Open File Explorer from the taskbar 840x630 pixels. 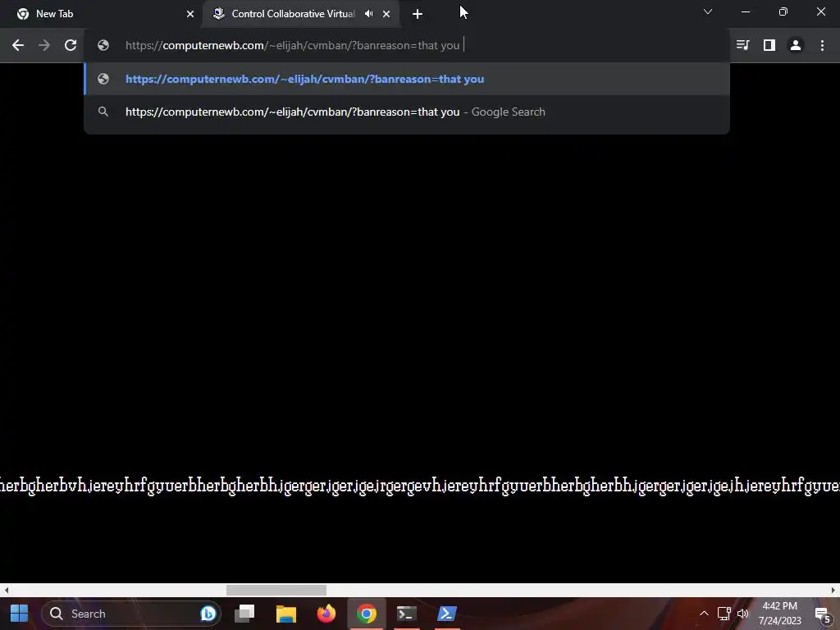(x=286, y=614)
